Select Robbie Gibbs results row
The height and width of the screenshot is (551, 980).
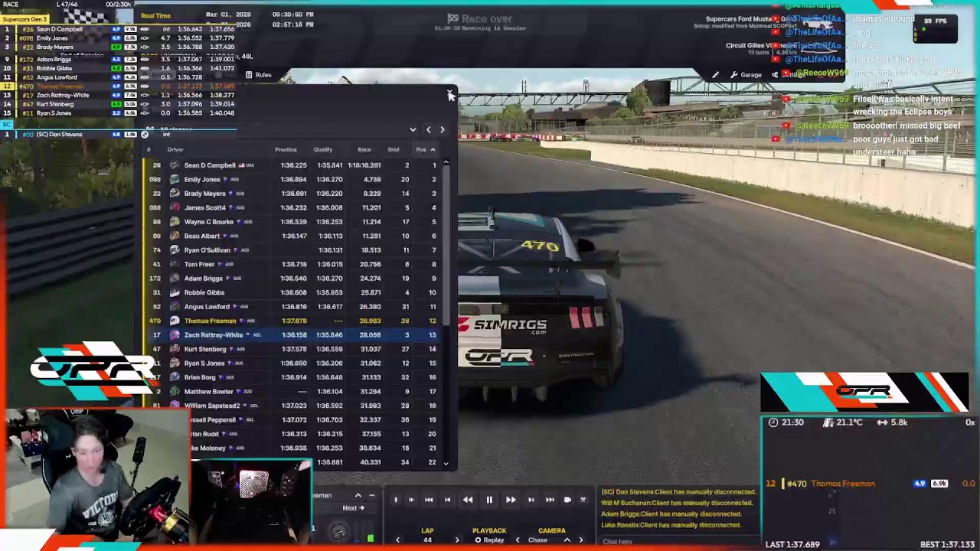pyautogui.click(x=292, y=292)
